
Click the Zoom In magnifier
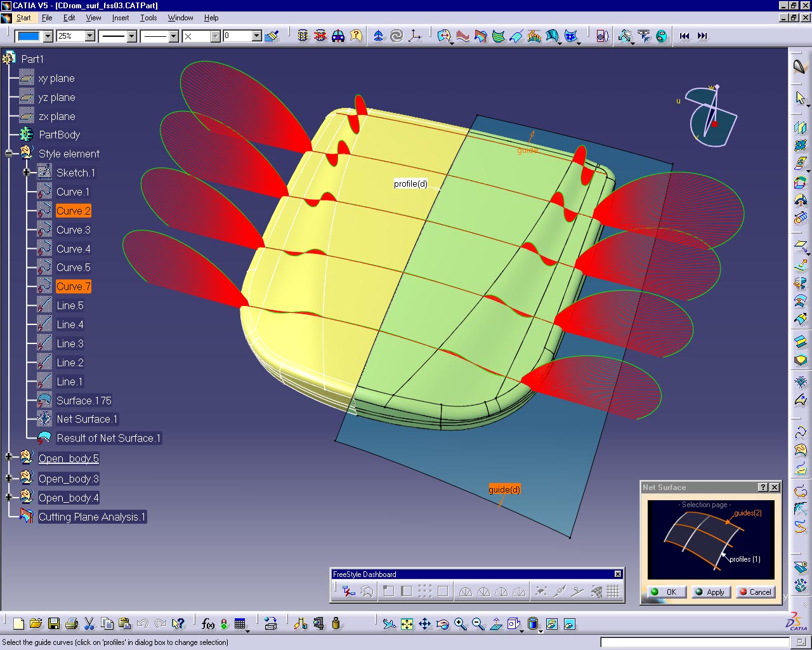[x=460, y=624]
